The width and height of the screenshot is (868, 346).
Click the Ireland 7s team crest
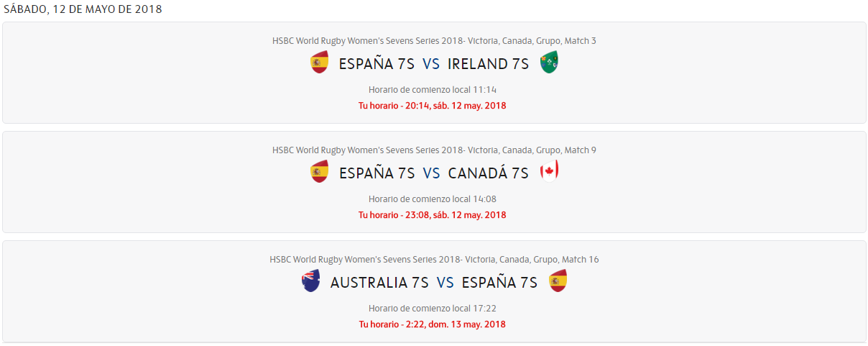pyautogui.click(x=550, y=63)
